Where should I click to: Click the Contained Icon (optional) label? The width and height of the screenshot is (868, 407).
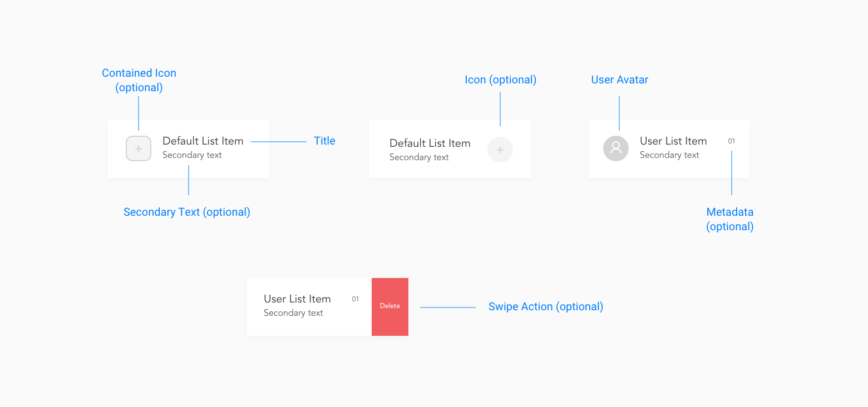coord(139,81)
